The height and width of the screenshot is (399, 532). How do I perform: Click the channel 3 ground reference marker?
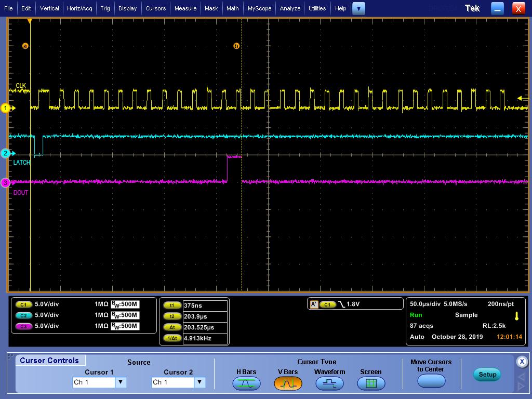pos(7,182)
